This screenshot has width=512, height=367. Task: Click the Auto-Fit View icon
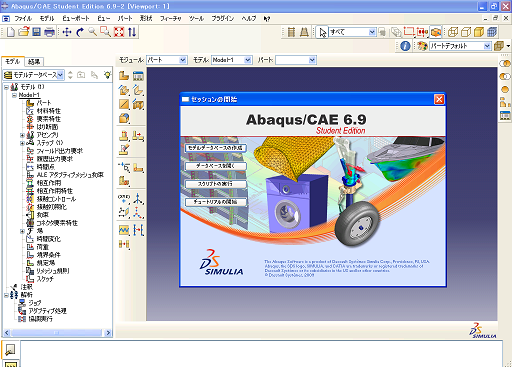pyautogui.click(x=119, y=32)
